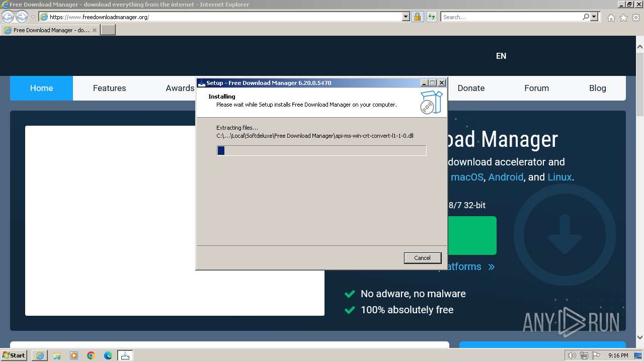Click the setup window title icon

click(x=201, y=83)
